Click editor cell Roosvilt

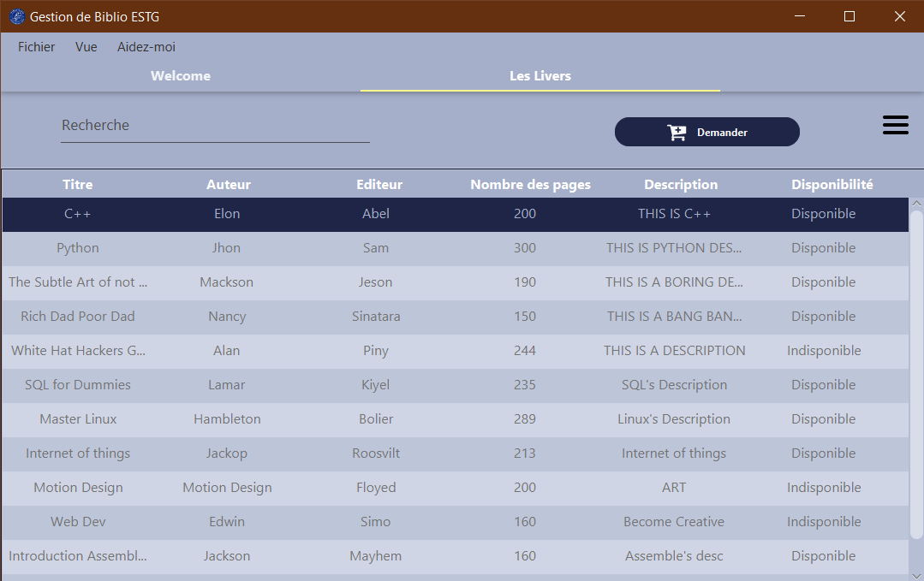pyautogui.click(x=376, y=454)
